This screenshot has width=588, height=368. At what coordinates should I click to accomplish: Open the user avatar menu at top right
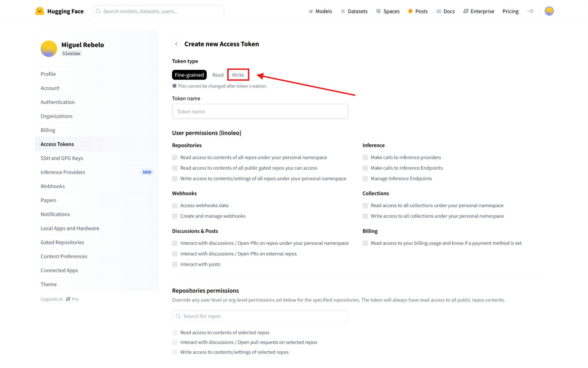coord(549,11)
